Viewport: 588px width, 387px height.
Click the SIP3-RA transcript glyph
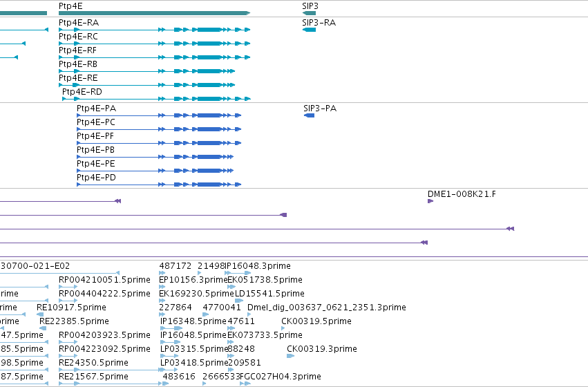(x=309, y=30)
